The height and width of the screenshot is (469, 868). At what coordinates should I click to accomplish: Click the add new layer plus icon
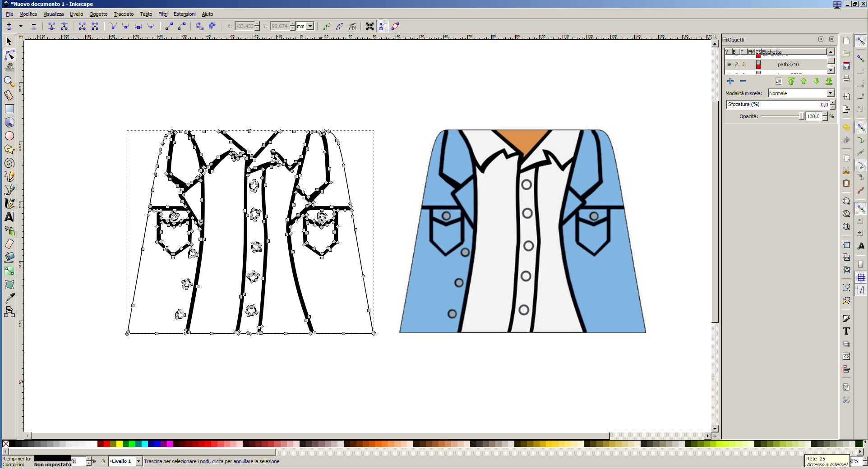(730, 81)
